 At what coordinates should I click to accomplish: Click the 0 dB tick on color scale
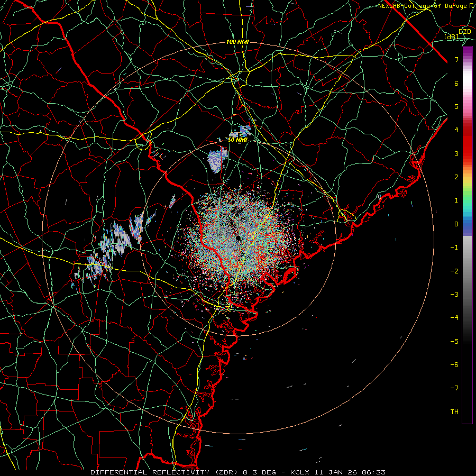click(x=456, y=224)
